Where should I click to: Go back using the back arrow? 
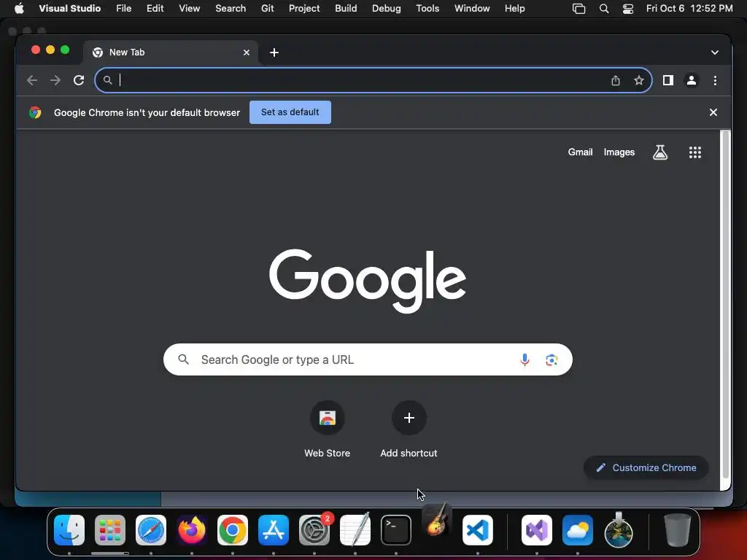point(32,80)
